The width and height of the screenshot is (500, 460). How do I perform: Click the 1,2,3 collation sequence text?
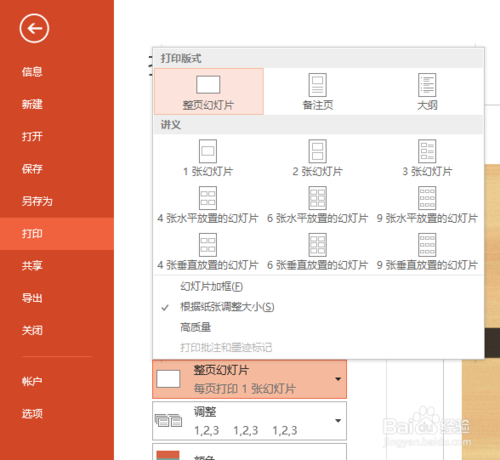pos(246,430)
